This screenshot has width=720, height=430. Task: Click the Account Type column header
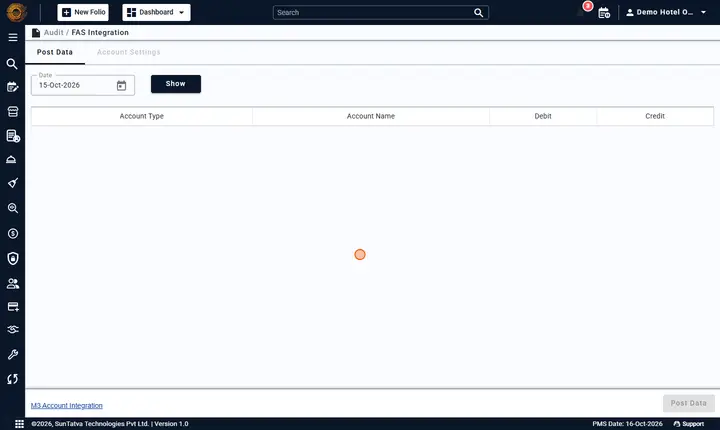tap(141, 116)
